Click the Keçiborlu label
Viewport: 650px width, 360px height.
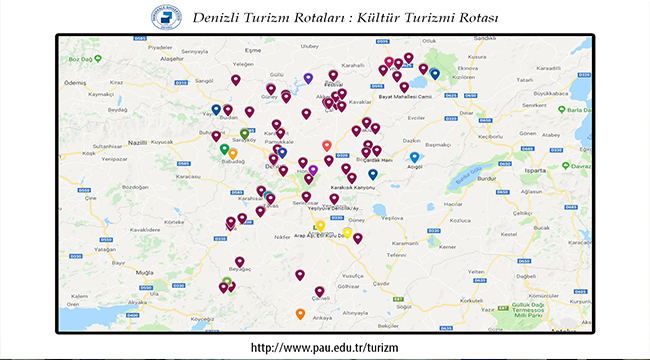click(490, 136)
